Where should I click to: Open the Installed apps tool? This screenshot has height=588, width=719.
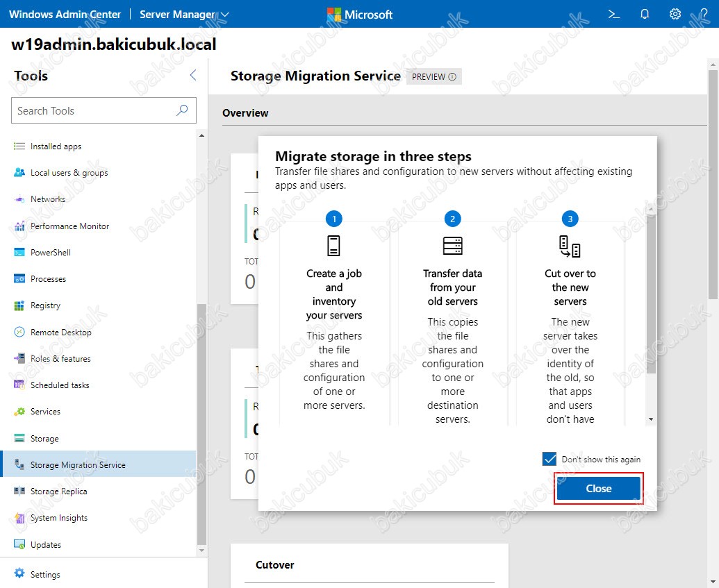pyautogui.click(x=56, y=146)
